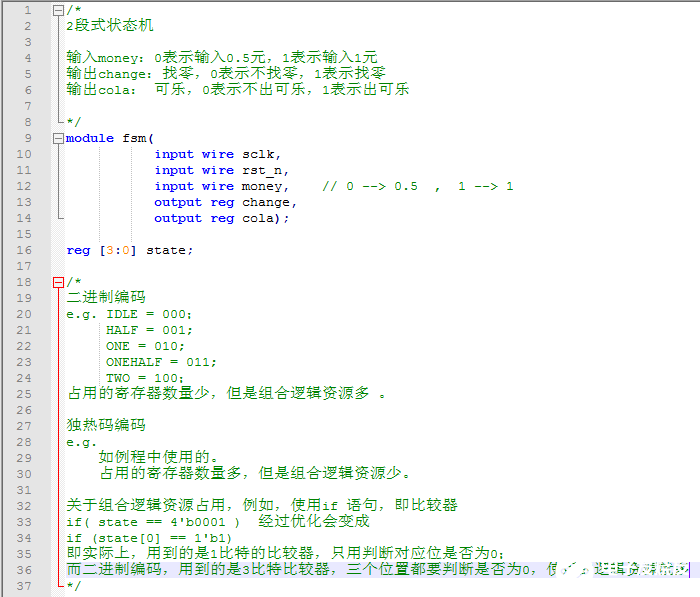Click 'output' keyword on line 13
This screenshot has height=597, width=700.
tap(178, 203)
